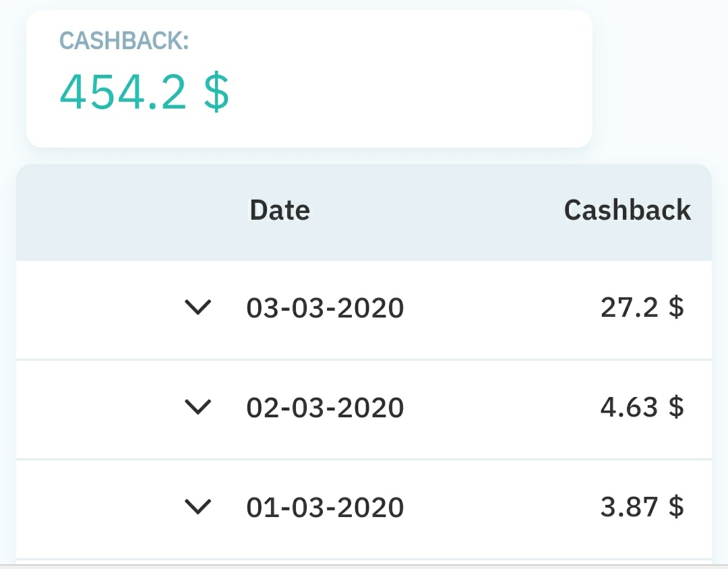Click the 27.2 $ cashback amount

(x=642, y=307)
